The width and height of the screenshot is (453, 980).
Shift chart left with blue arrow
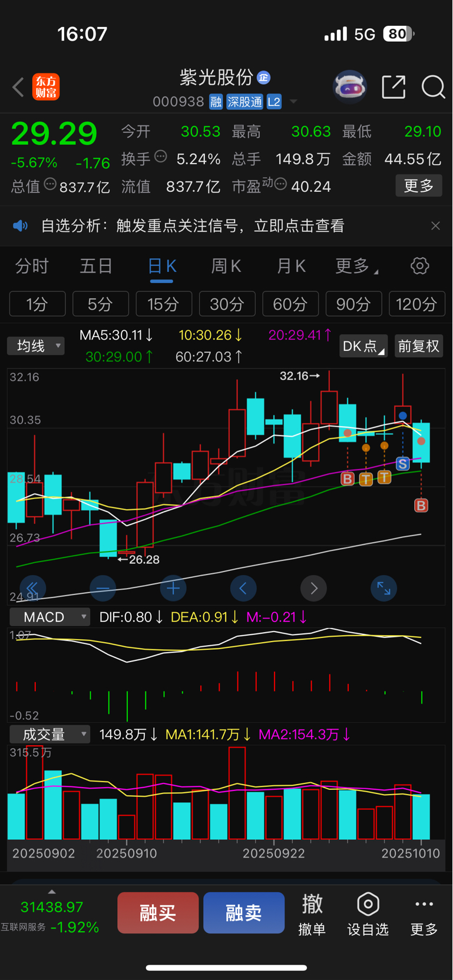[243, 588]
